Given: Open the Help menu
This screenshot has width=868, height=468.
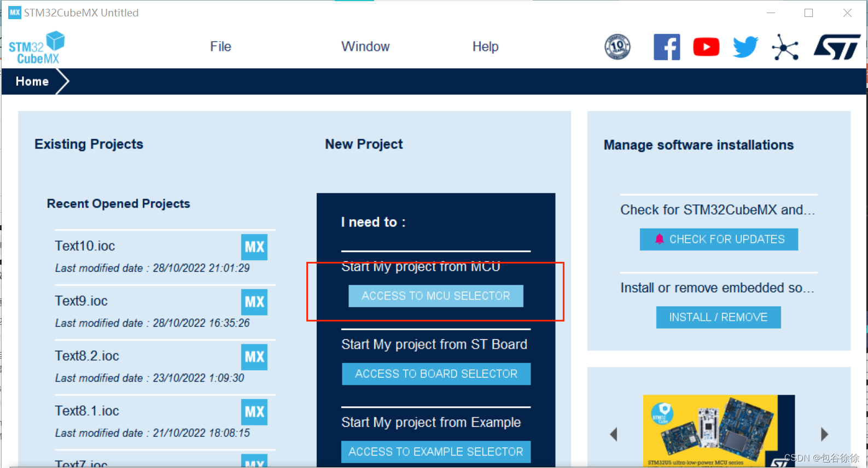Looking at the screenshot, I should pyautogui.click(x=485, y=46).
